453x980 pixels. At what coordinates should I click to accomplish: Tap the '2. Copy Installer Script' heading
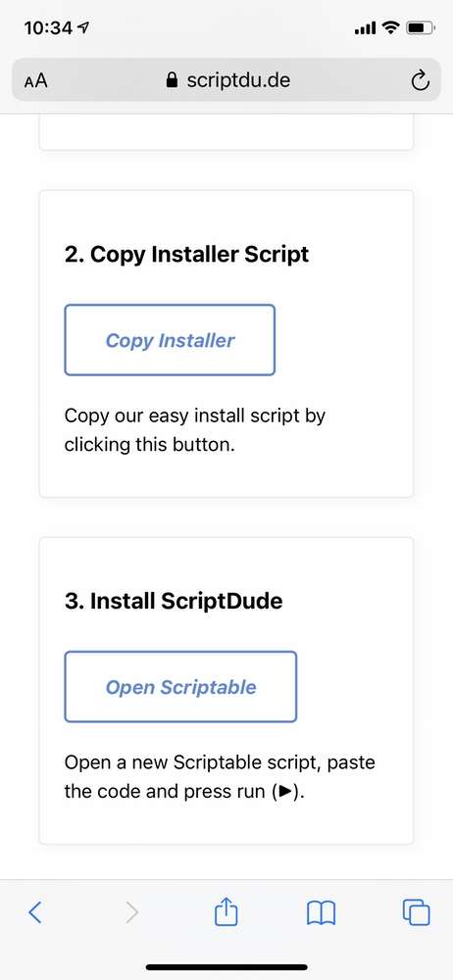pyautogui.click(x=186, y=255)
